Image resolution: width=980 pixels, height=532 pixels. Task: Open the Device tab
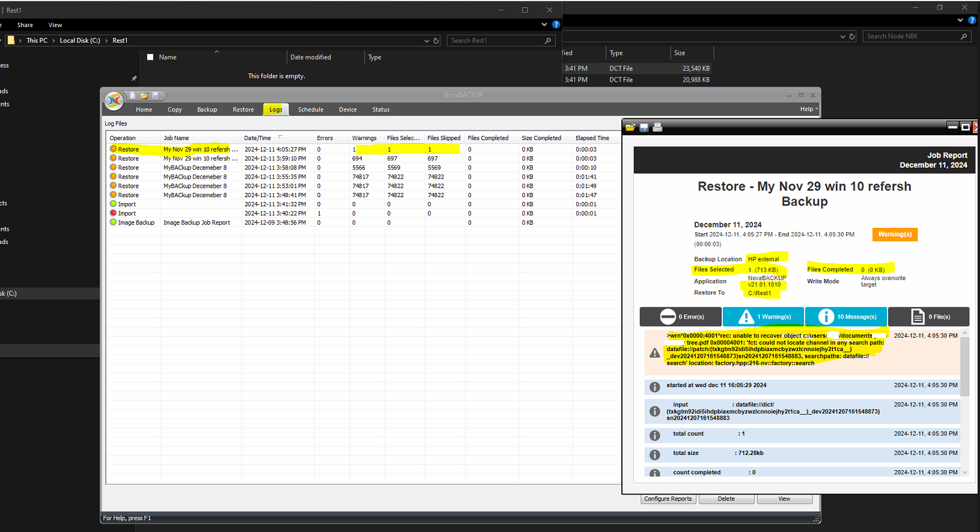(348, 109)
